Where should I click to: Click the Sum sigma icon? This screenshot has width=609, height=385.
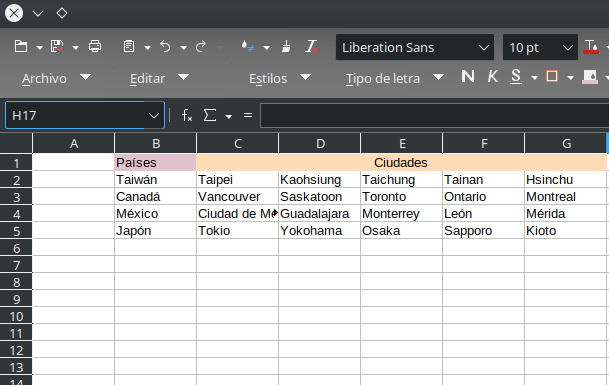pyautogui.click(x=210, y=115)
